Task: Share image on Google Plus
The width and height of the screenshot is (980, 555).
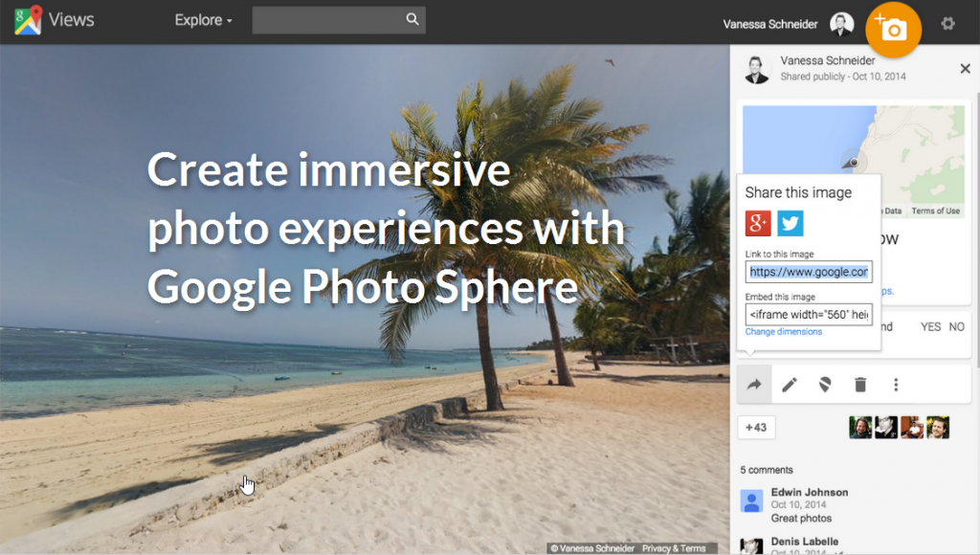Action: 758,223
